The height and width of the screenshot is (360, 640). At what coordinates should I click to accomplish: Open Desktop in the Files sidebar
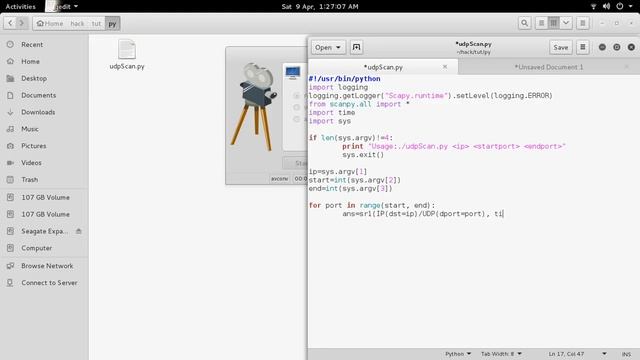[34, 78]
